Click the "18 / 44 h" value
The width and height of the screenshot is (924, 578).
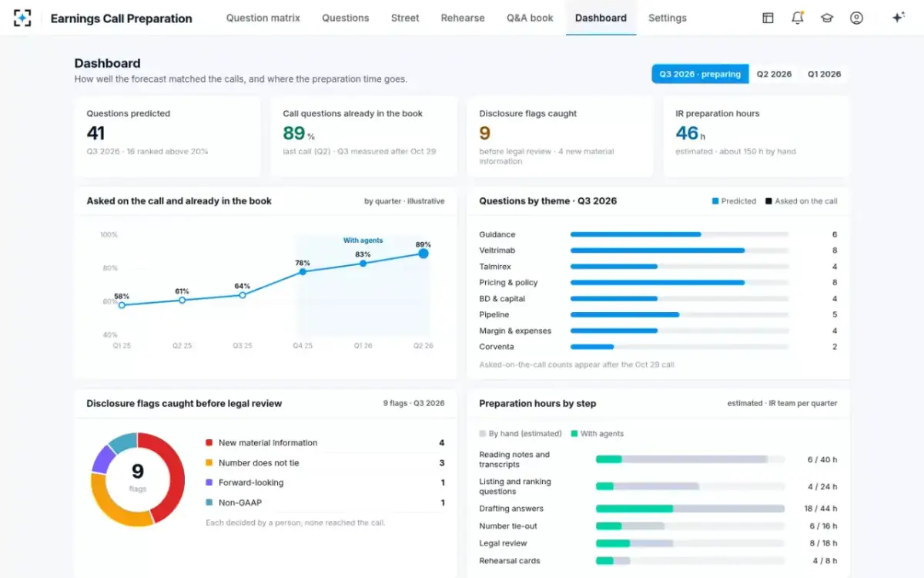pos(820,509)
